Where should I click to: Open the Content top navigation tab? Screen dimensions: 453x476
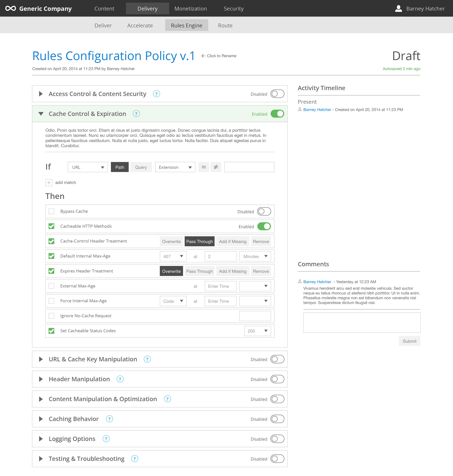(x=104, y=9)
